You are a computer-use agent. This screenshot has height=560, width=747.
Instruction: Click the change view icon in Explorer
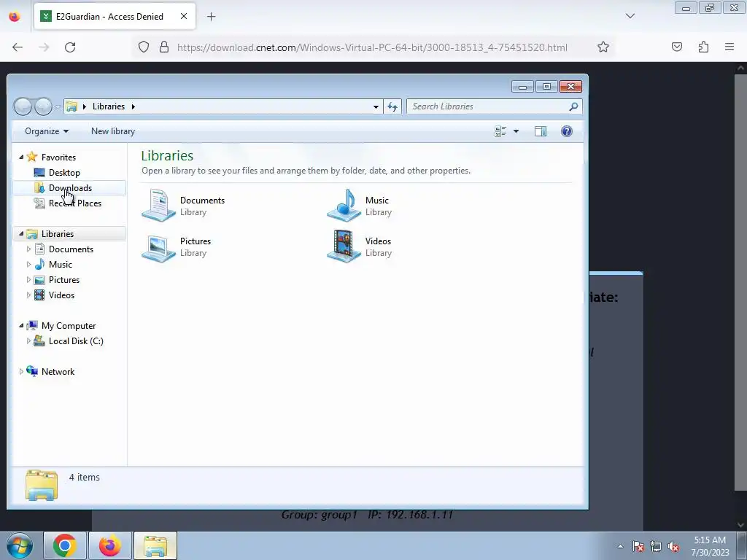tap(500, 131)
